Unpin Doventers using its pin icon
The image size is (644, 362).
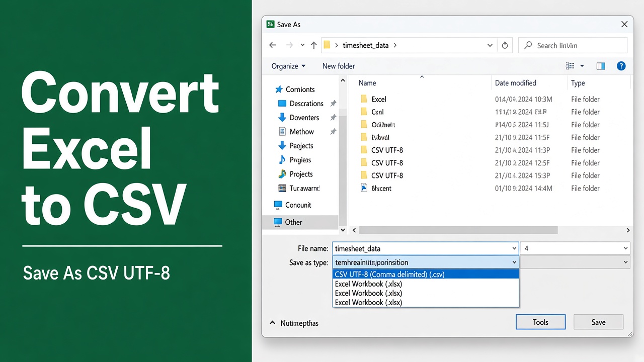pyautogui.click(x=333, y=118)
